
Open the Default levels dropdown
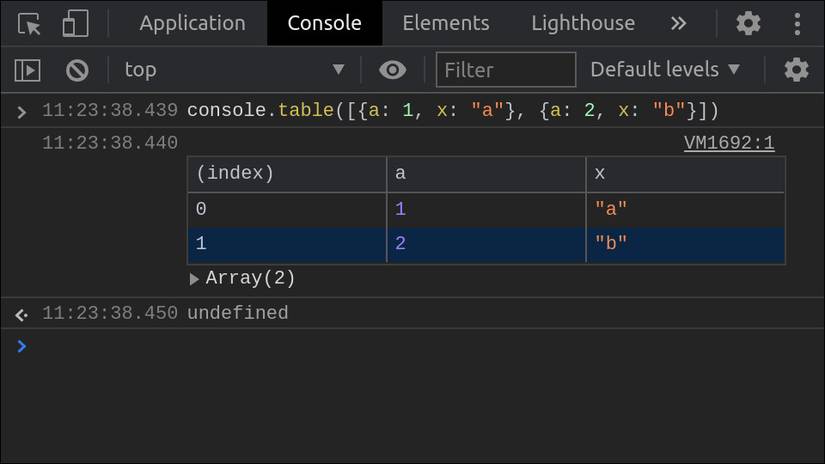coord(665,70)
